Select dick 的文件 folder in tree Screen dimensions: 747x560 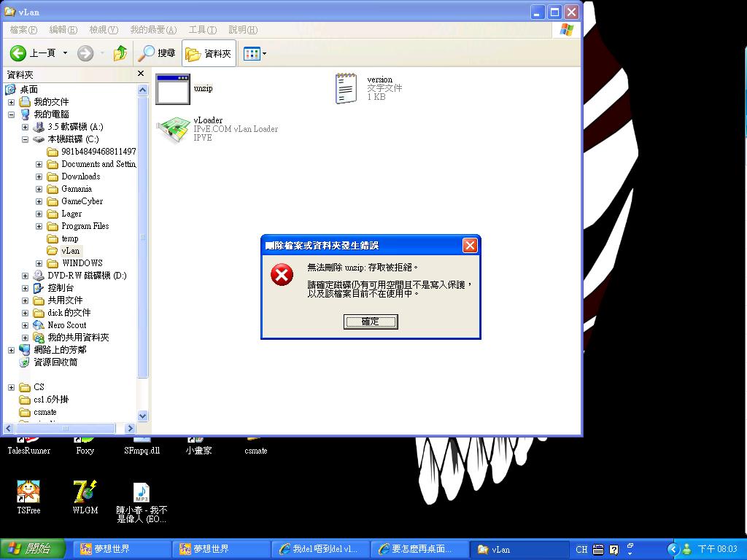62,313
